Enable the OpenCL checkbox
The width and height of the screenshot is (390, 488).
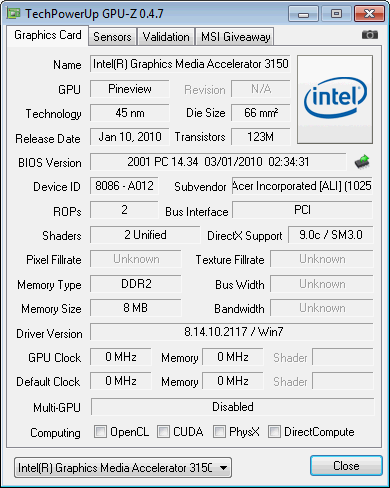point(100,431)
